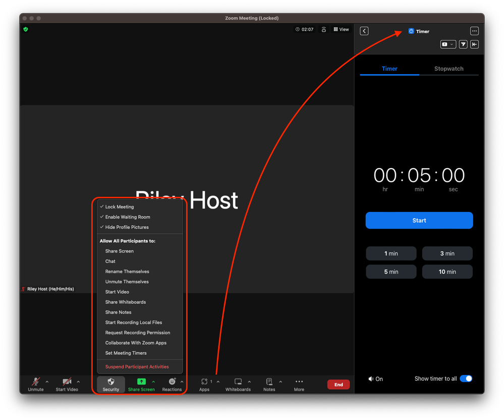Click the green Share Screen icon
This screenshot has width=504, height=420.
click(x=141, y=382)
